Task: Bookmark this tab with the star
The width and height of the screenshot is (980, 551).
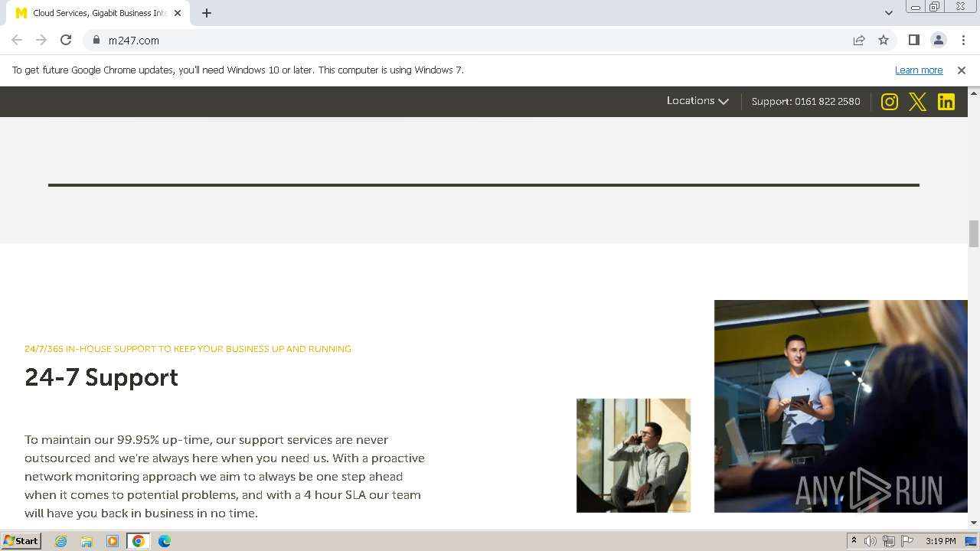Action: (x=884, y=40)
